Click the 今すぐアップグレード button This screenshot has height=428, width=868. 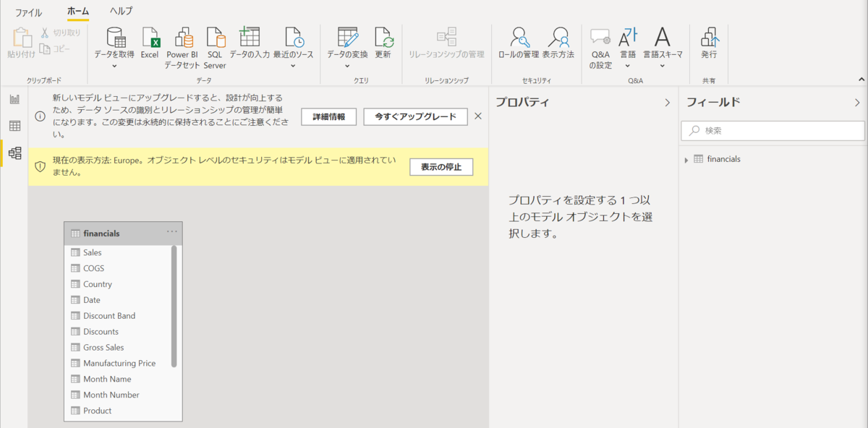point(415,116)
